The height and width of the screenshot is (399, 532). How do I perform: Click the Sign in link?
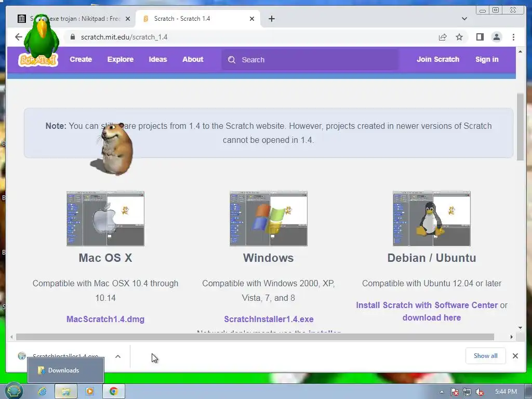point(486,59)
